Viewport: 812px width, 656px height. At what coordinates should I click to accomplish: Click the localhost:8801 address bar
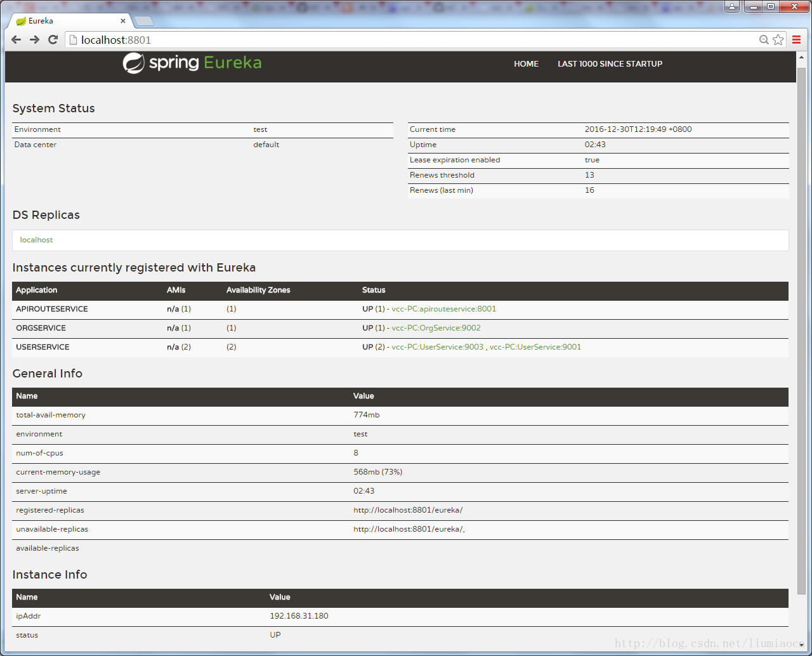tap(412, 40)
